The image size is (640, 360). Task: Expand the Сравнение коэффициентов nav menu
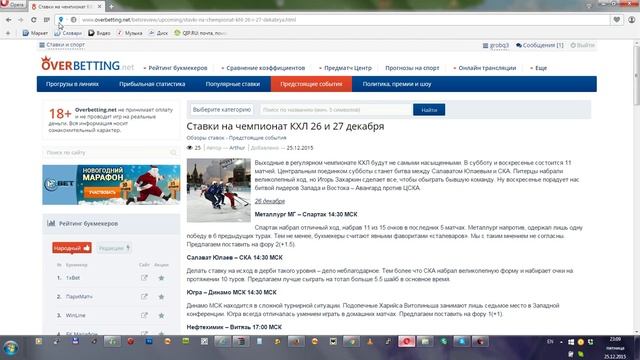pos(263,68)
